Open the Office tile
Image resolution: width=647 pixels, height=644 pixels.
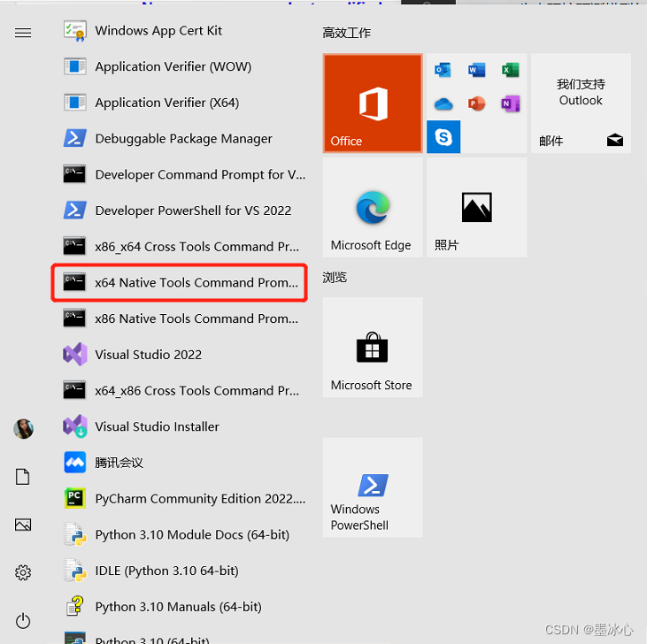tap(373, 103)
